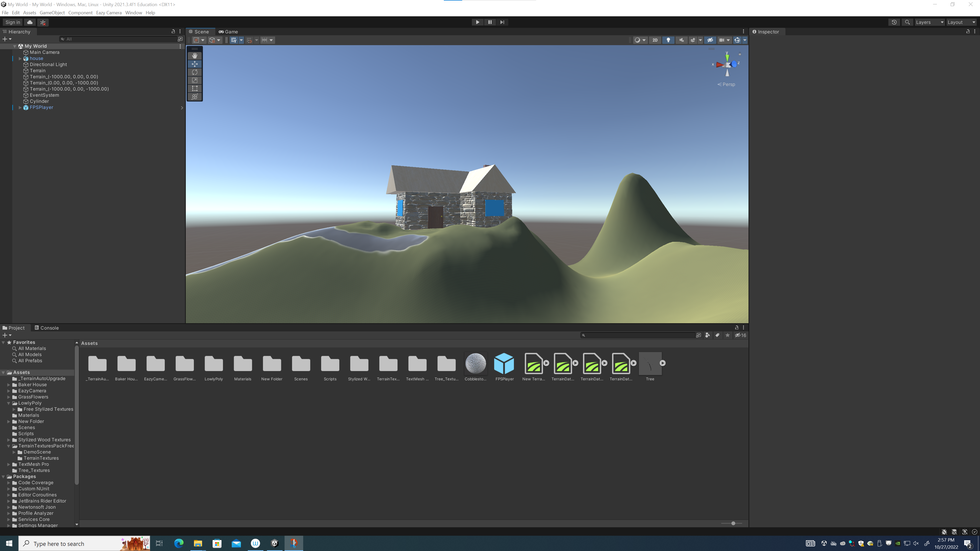Select the Rect transform tool
The height and width of the screenshot is (551, 980).
[194, 89]
